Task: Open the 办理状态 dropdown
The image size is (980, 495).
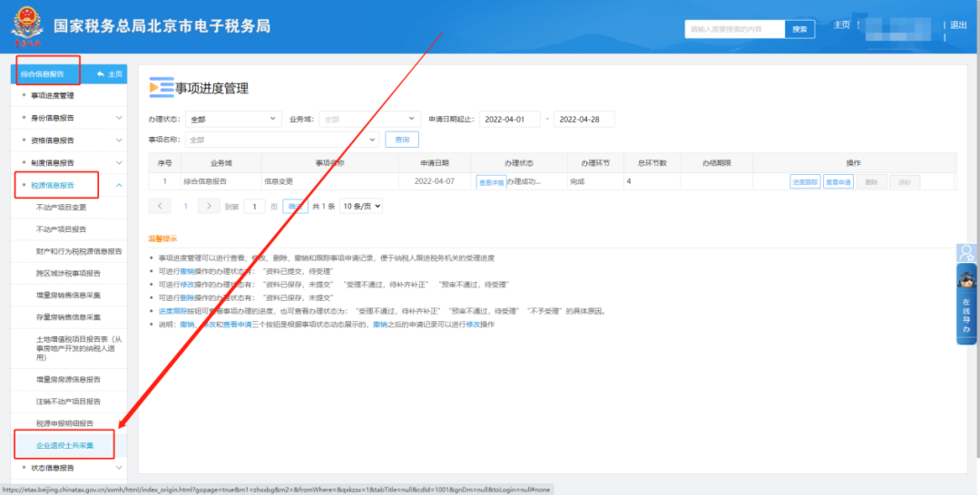Action: (x=233, y=120)
